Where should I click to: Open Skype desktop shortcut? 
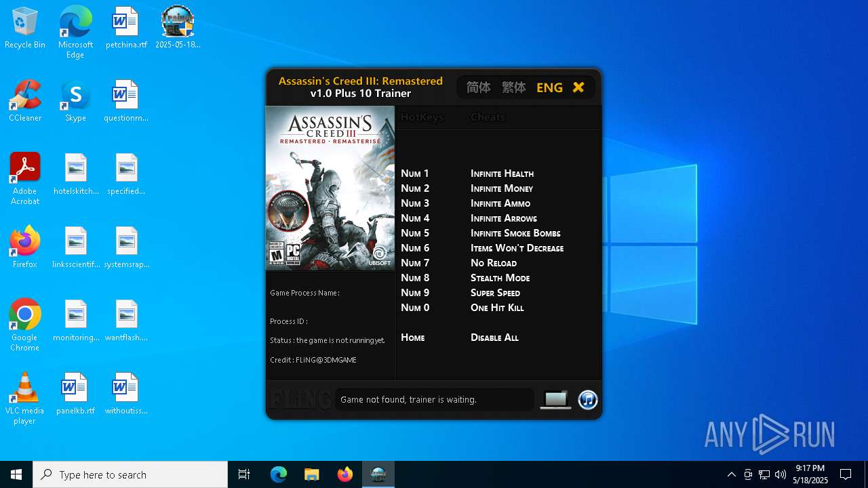tap(75, 102)
